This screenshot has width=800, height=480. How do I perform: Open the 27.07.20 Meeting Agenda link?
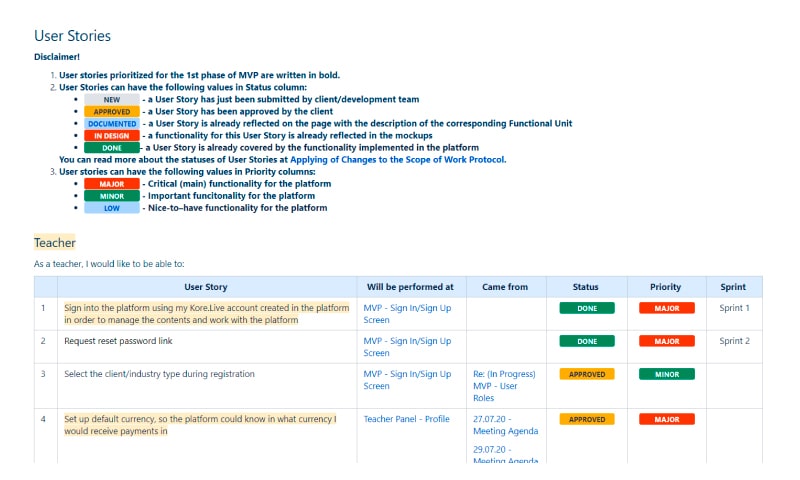coord(505,425)
